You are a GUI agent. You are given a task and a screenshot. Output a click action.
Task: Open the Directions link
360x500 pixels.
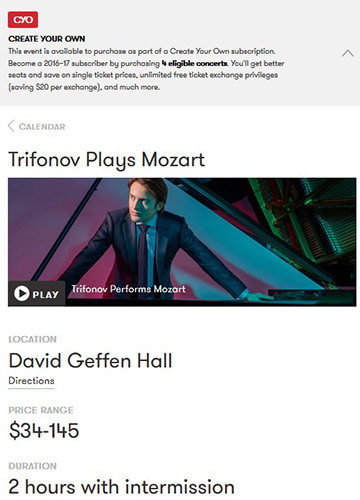pos(31,381)
